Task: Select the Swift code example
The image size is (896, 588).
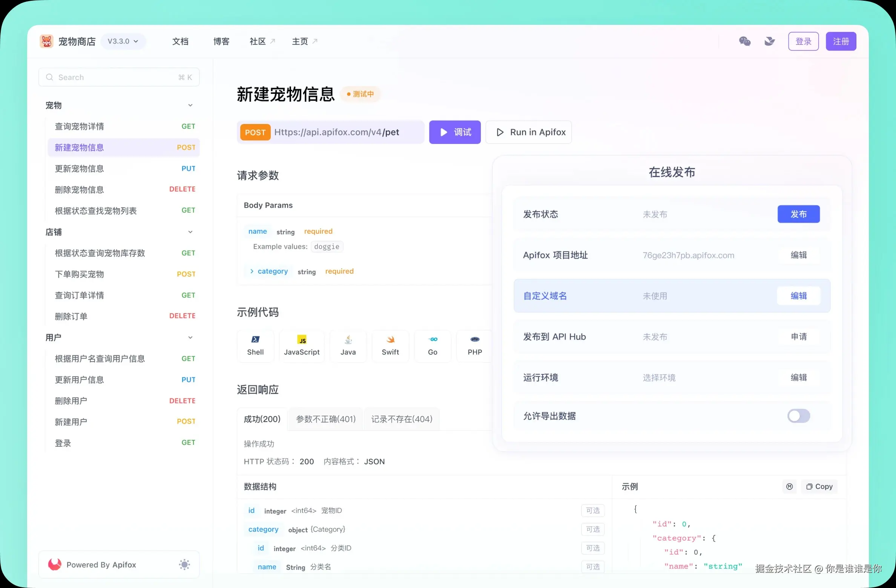Action: (x=390, y=346)
